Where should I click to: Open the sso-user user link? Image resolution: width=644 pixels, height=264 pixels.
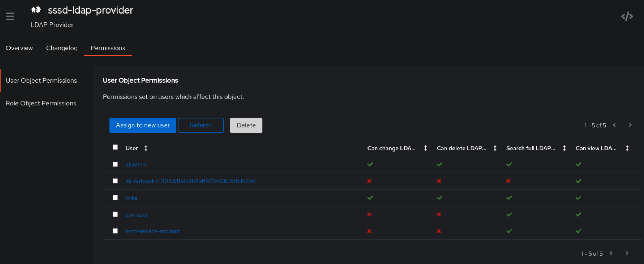click(x=136, y=215)
